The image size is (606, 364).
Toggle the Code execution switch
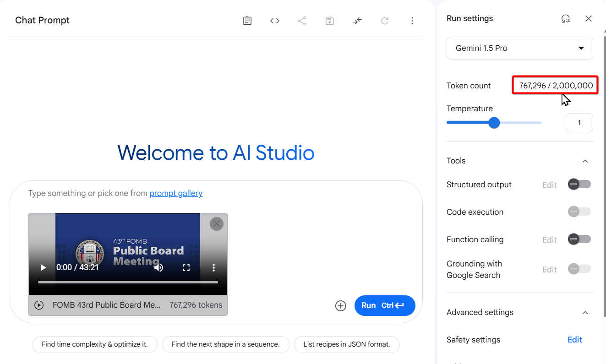point(579,212)
